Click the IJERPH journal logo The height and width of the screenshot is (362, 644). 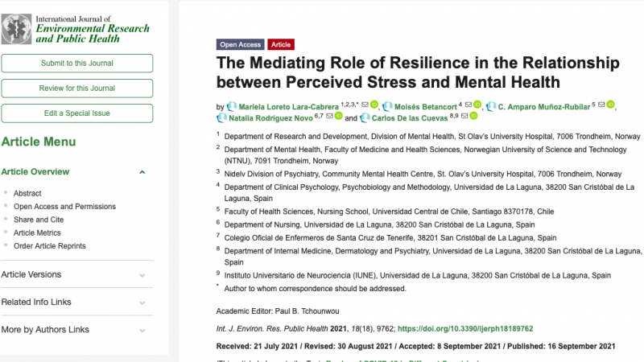point(75,27)
